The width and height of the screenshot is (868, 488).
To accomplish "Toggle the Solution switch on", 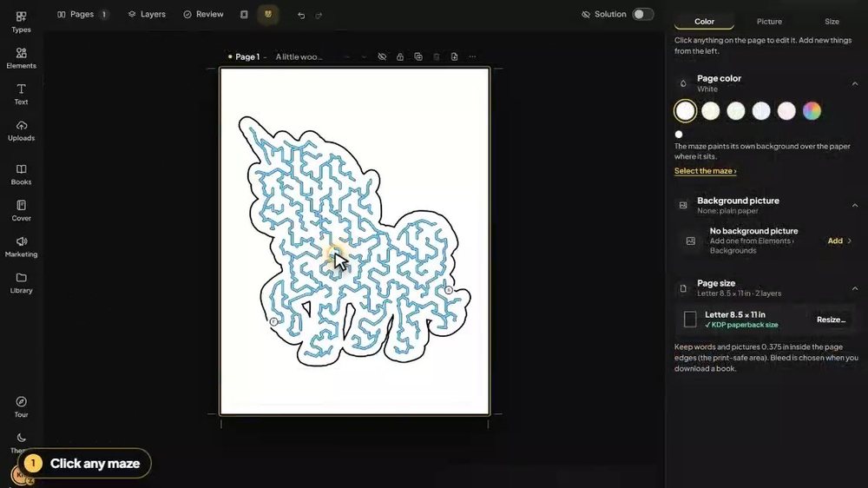I will (642, 15).
